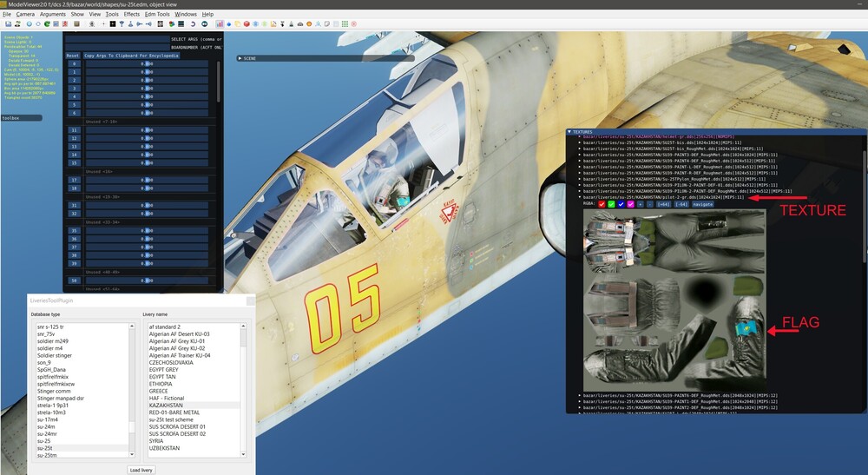The width and height of the screenshot is (868, 475).
Task: Toggle the green channel checkbox
Action: [611, 205]
